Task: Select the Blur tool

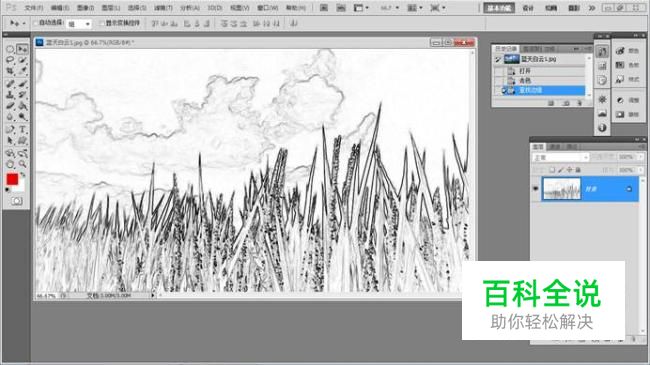Action: pos(10,116)
